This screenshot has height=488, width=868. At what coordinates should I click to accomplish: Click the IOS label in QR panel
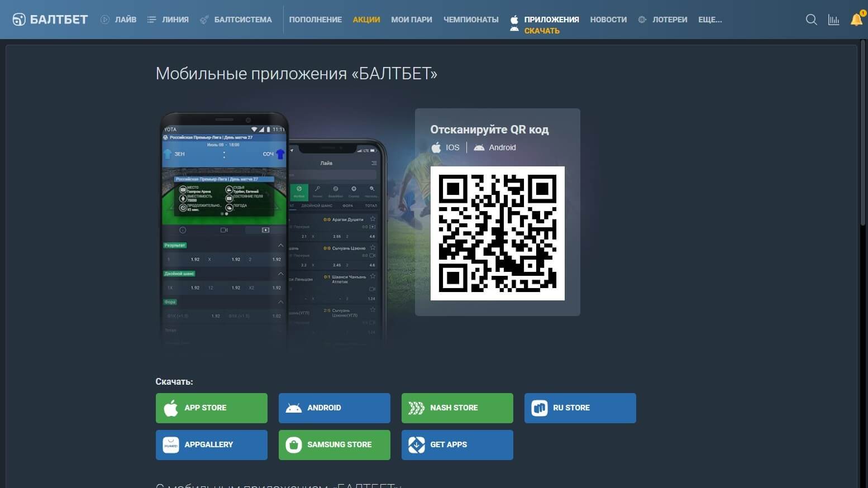click(x=452, y=147)
